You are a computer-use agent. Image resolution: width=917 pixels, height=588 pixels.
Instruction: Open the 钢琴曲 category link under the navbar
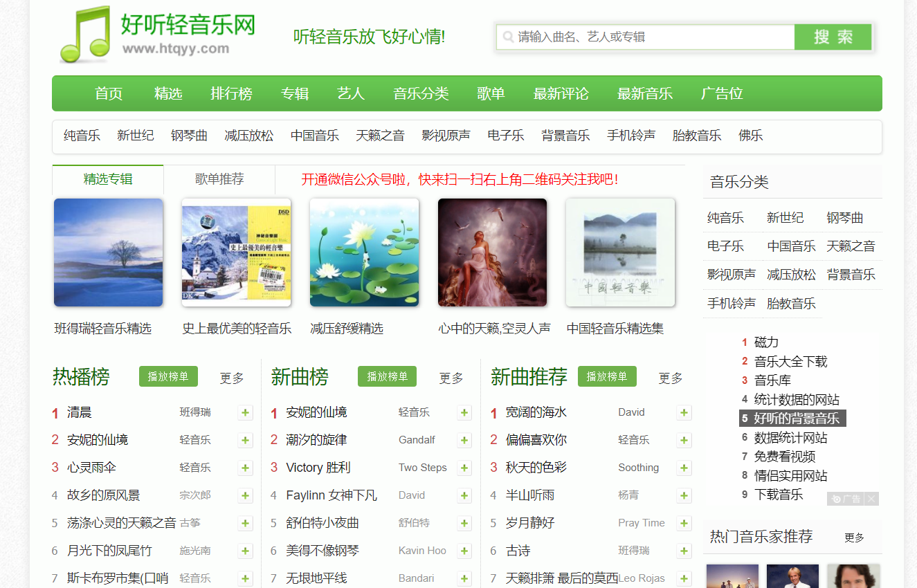click(189, 136)
